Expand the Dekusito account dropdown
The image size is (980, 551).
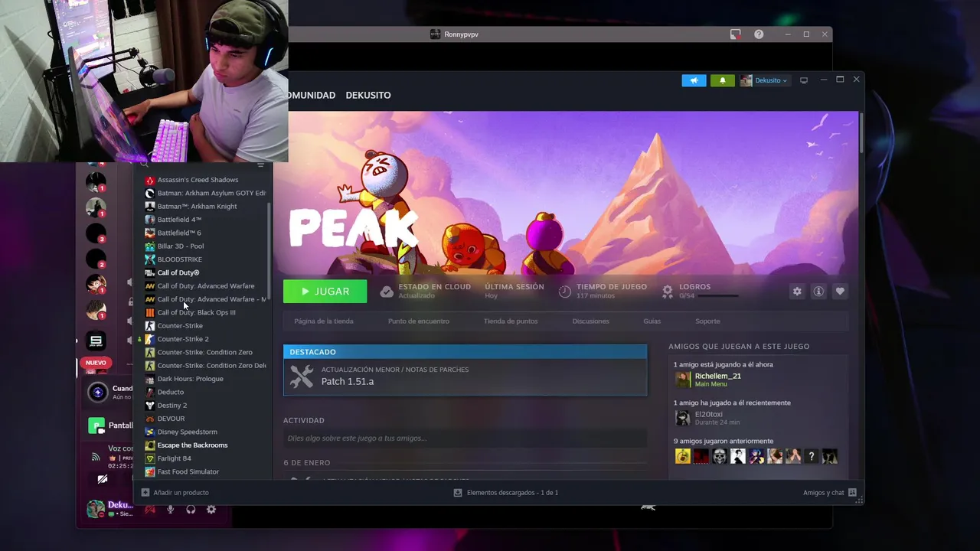764,80
